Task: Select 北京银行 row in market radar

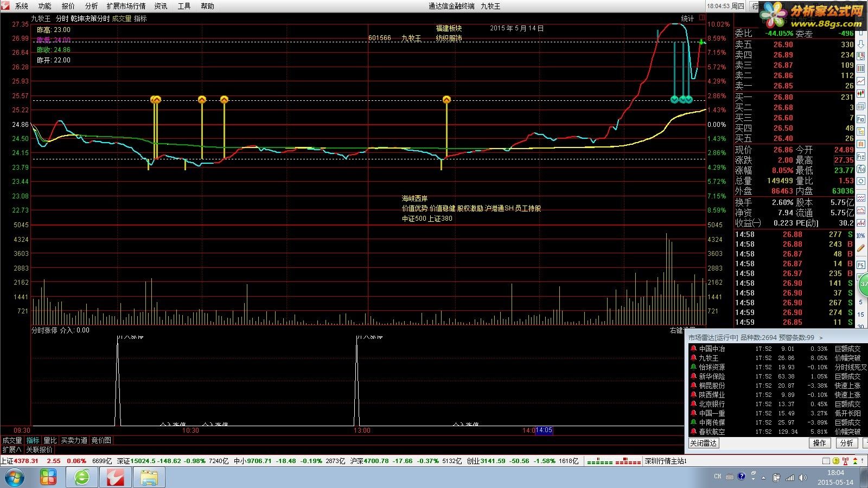Action: pos(777,404)
